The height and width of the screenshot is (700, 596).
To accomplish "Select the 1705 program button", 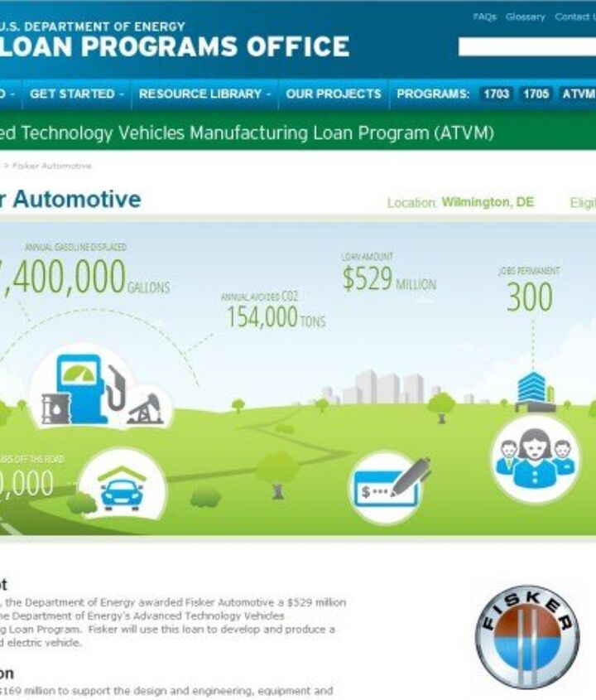I will [x=536, y=94].
